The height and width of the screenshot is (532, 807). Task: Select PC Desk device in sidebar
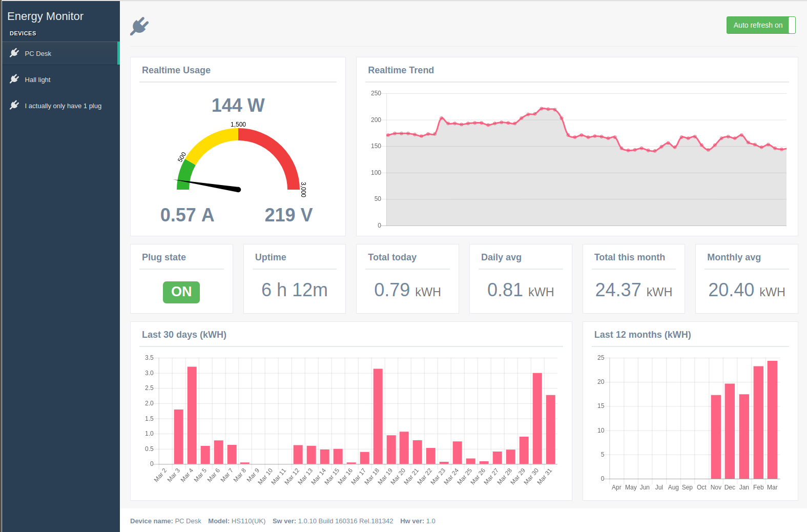click(x=38, y=54)
